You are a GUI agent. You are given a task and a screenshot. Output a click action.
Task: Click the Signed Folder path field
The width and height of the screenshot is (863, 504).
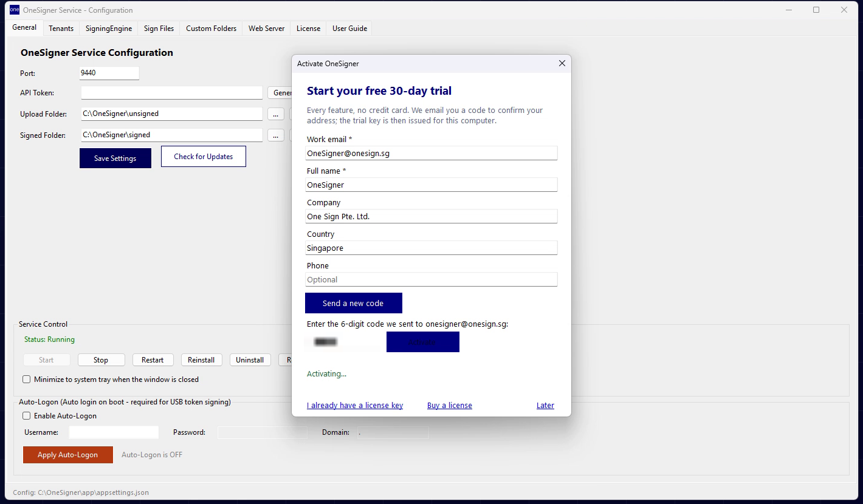click(171, 135)
